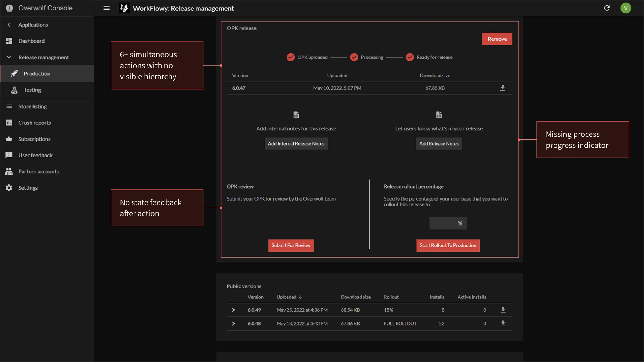Expand the 6.0.49 version row
644x362 pixels.
point(233,310)
